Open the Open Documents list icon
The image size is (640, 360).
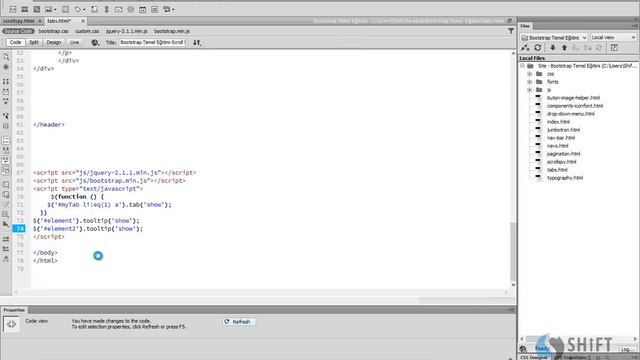coord(6,57)
